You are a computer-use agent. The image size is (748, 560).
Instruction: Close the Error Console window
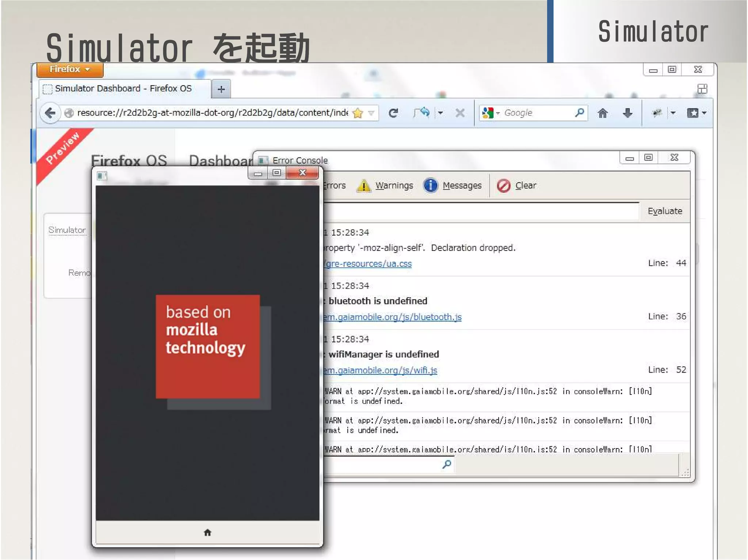pyautogui.click(x=674, y=158)
